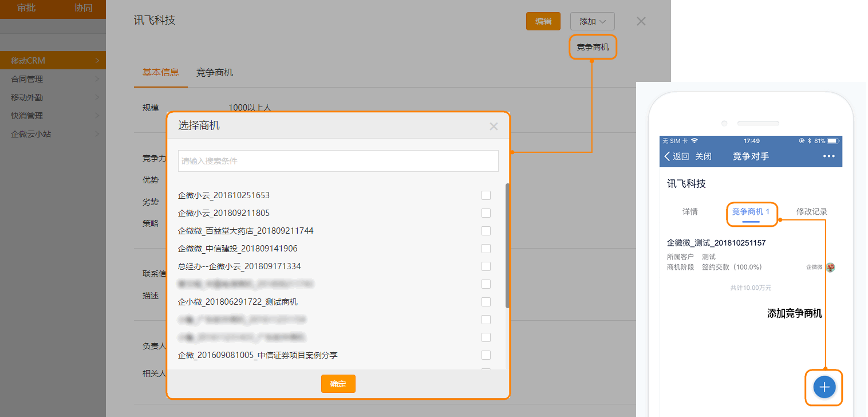Expand the 移动CRM sidebar menu
Image resolution: width=868 pixels, height=417 pixels.
coord(53,60)
